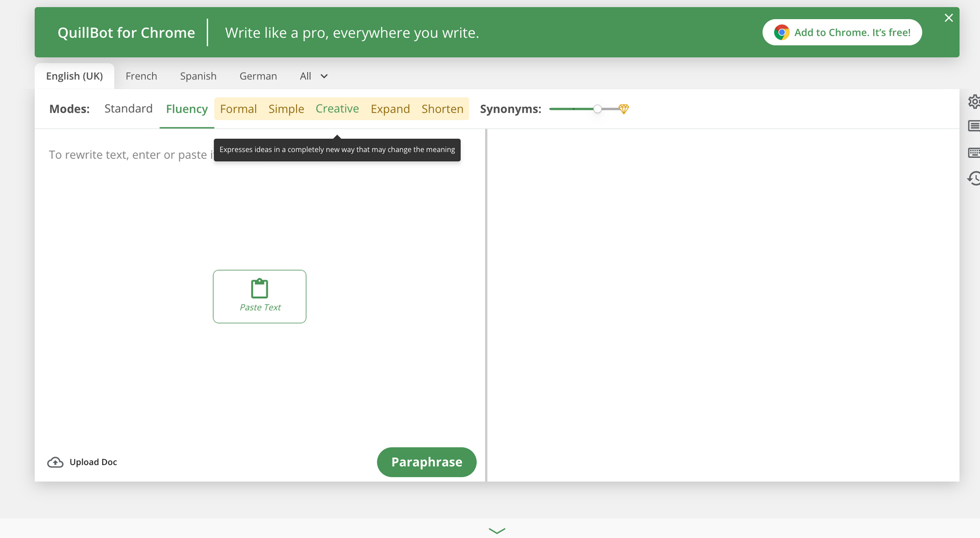Close the QuillBot for Chrome banner
Screen dimensions: 980x538
click(x=949, y=18)
